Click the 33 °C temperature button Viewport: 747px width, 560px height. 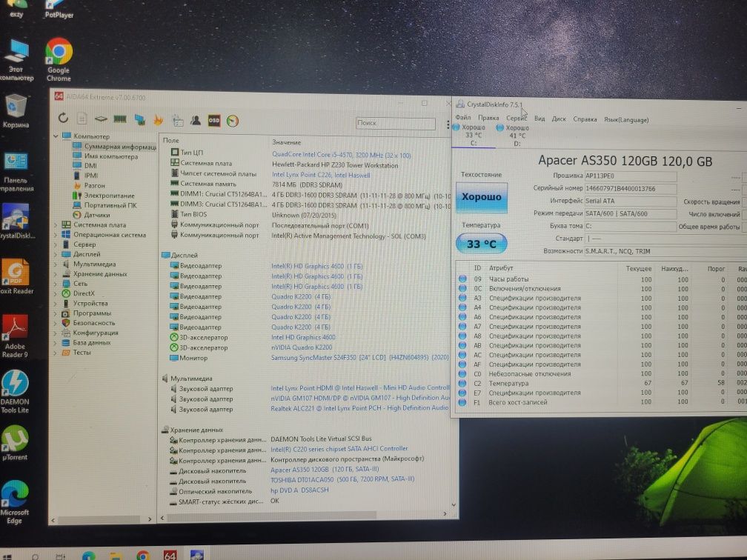pyautogui.click(x=481, y=244)
